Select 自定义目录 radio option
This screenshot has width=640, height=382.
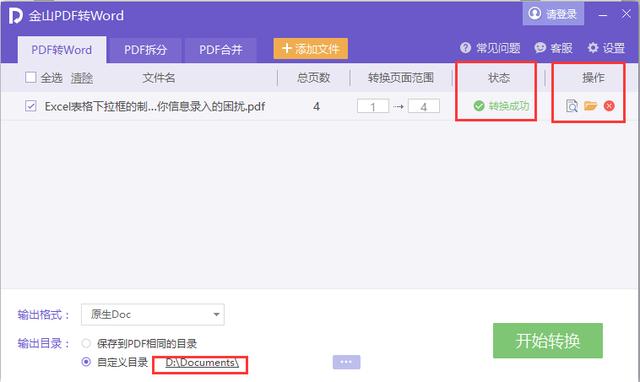click(86, 362)
